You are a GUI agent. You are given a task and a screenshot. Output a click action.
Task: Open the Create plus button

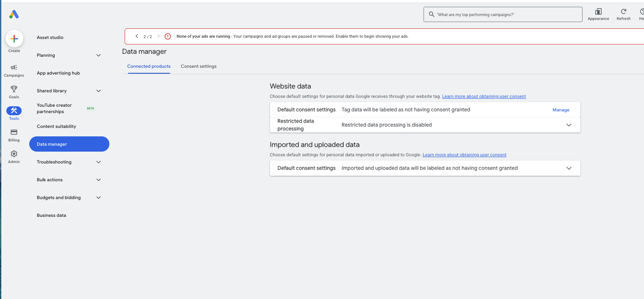[14, 39]
